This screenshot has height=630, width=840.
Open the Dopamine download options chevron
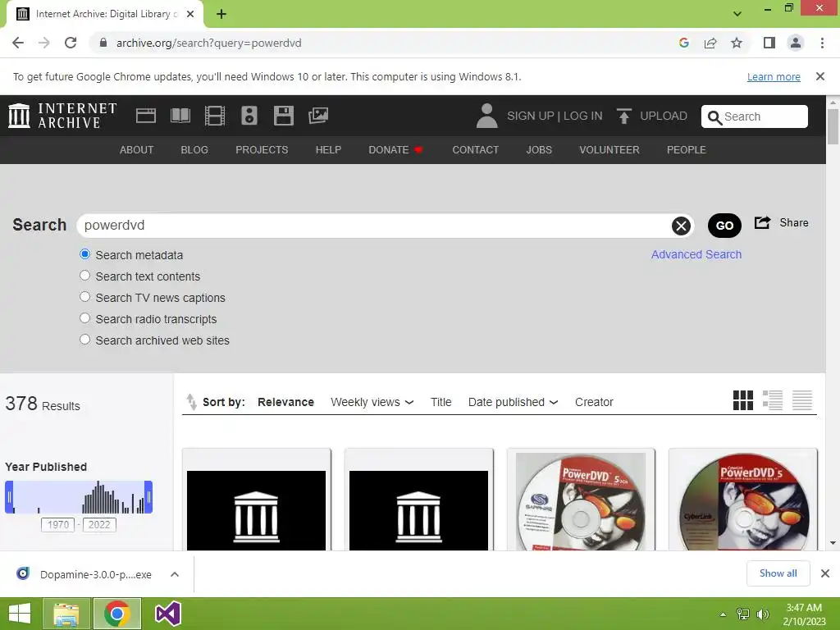pyautogui.click(x=174, y=574)
